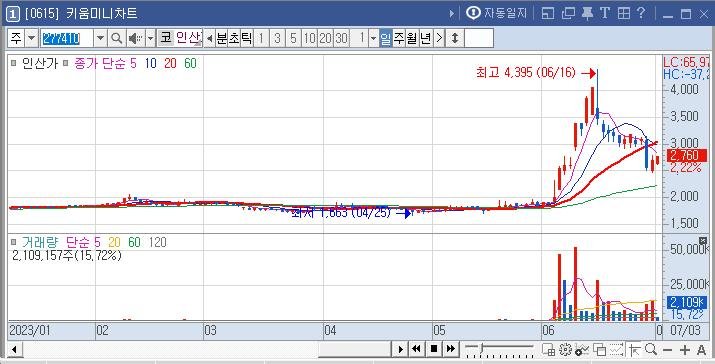Select the 10 interval button
The width and height of the screenshot is (715, 364).
pos(309,39)
